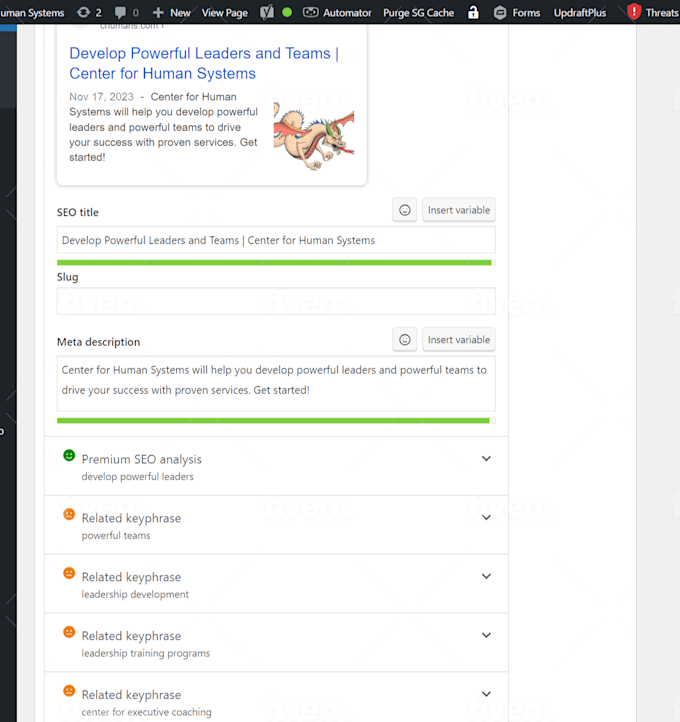Click the padlock icon in admin bar
The image size is (680, 722).
[473, 12]
